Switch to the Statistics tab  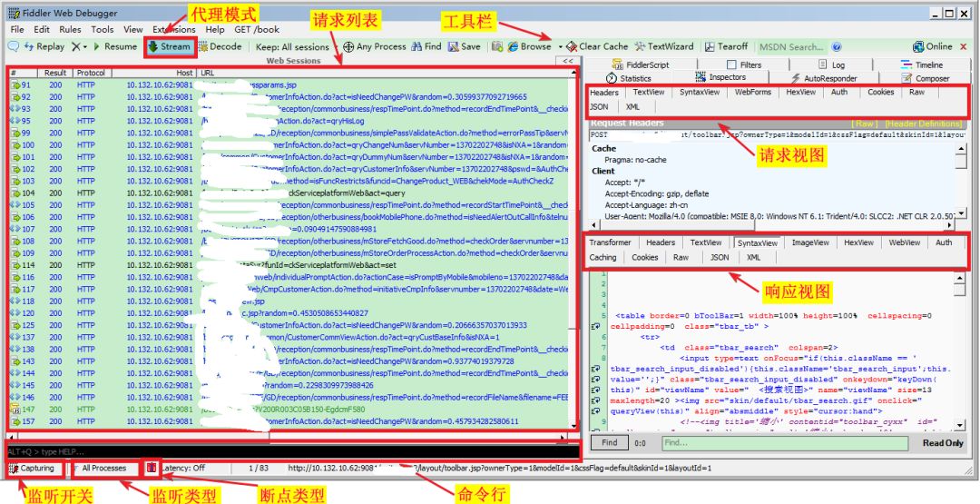(x=628, y=78)
